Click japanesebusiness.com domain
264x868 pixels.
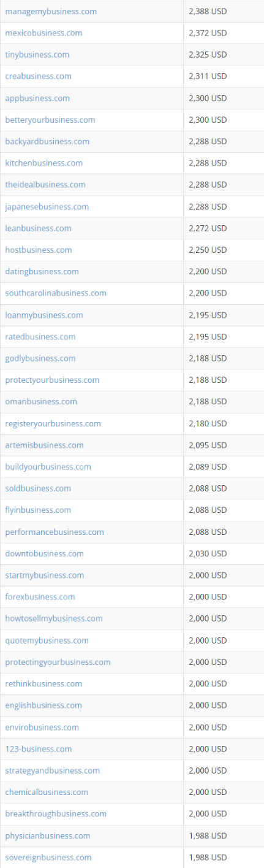(47, 206)
